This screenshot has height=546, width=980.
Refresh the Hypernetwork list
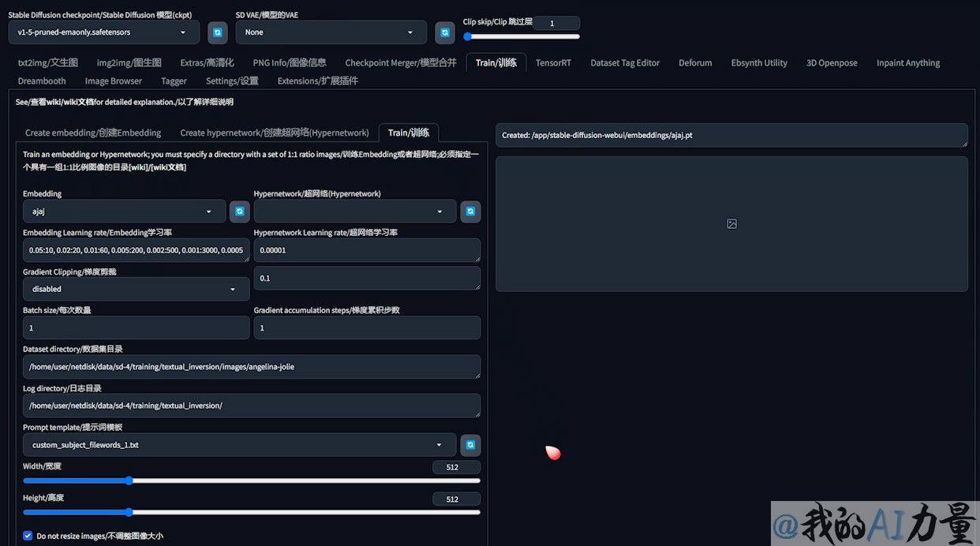(470, 211)
